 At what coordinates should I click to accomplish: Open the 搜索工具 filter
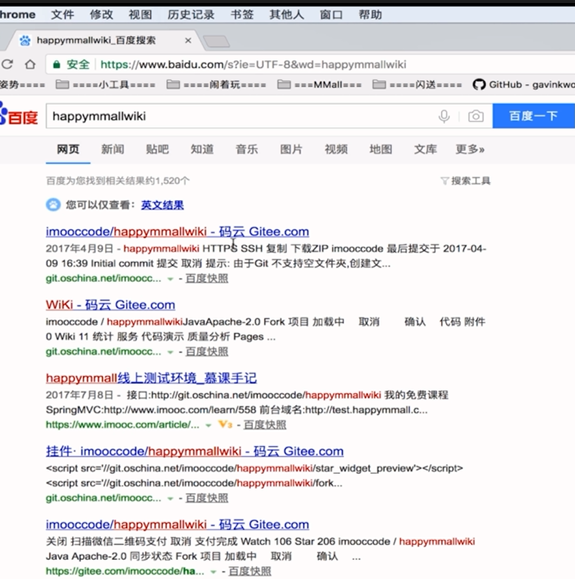point(466,181)
